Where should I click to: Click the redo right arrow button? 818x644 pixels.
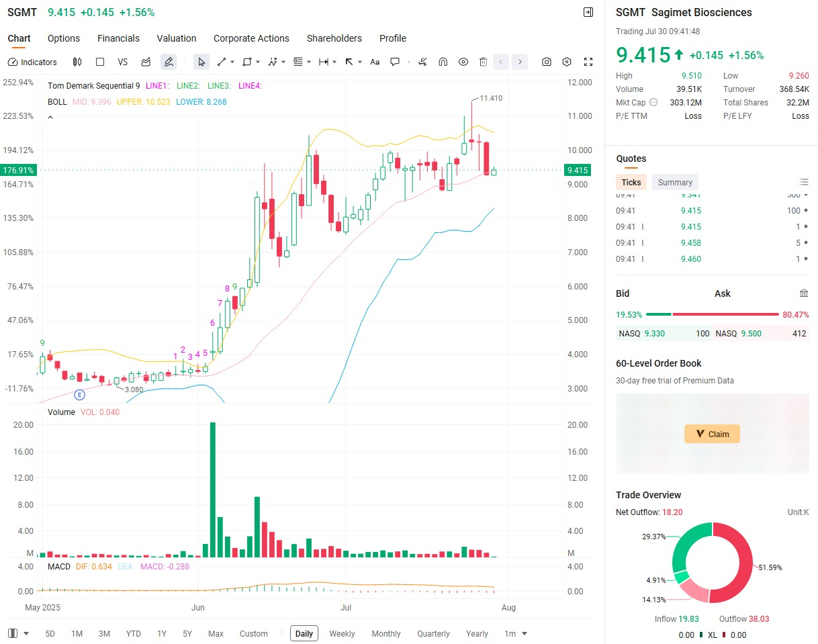click(x=520, y=62)
